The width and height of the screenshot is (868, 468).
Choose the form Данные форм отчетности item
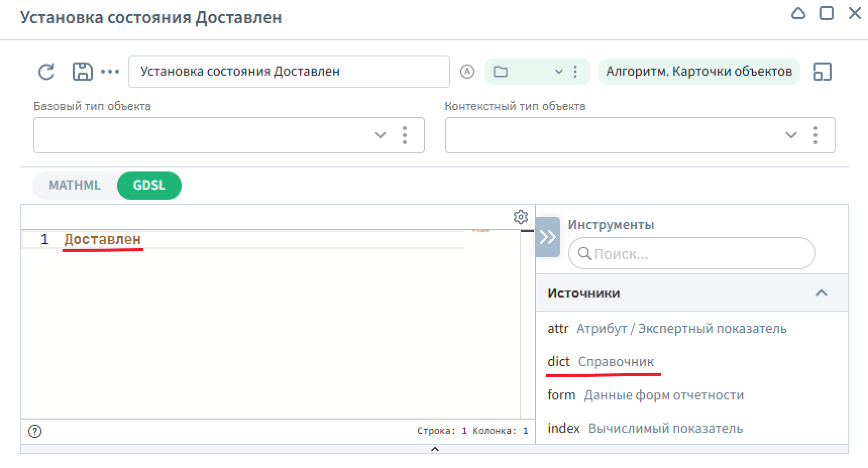645,395
